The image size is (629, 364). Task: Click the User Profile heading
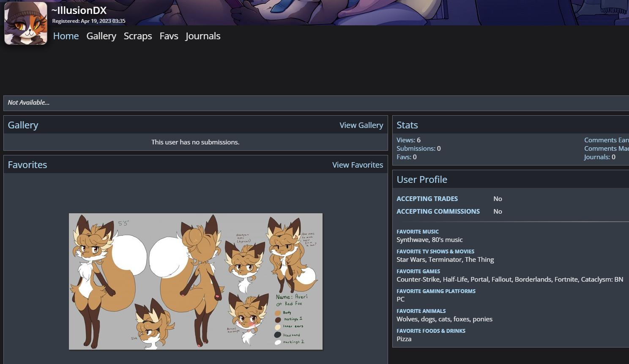click(422, 179)
